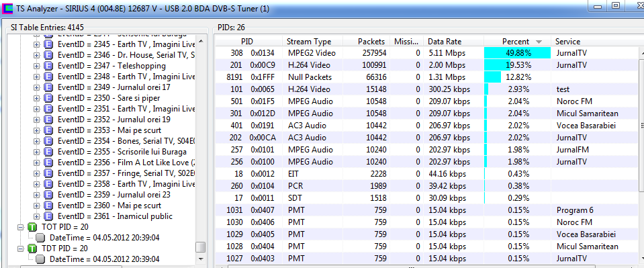Image resolution: width=644 pixels, height=268 pixels.
Task: Click the E icon of EventID 2345 Earth TV
Action: coord(49,44)
